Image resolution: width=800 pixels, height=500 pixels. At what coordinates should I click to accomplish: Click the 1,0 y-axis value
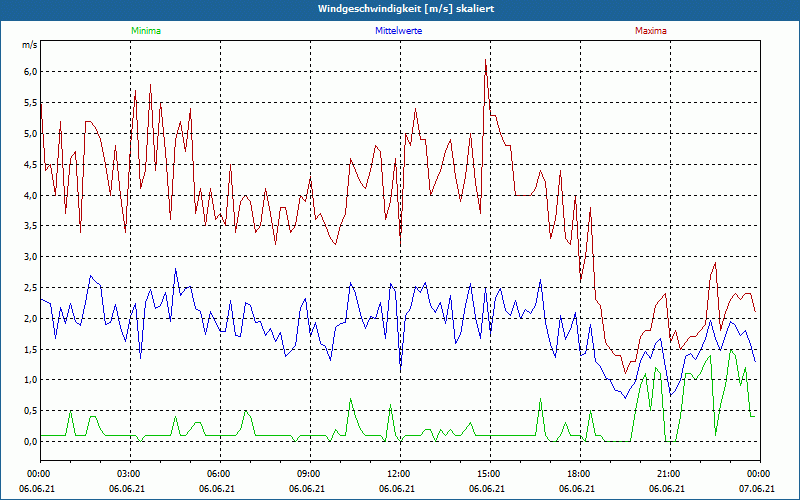coord(31,380)
